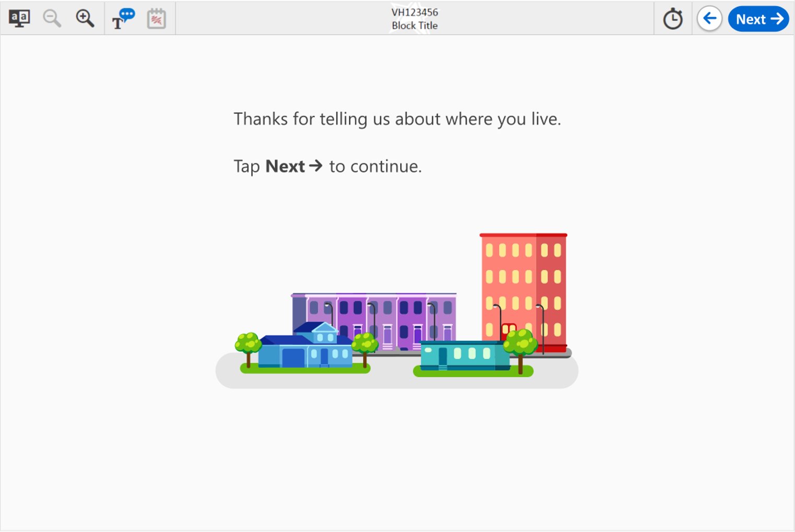Click the thank-you message about where you live
This screenshot has height=532, width=795.
(397, 119)
